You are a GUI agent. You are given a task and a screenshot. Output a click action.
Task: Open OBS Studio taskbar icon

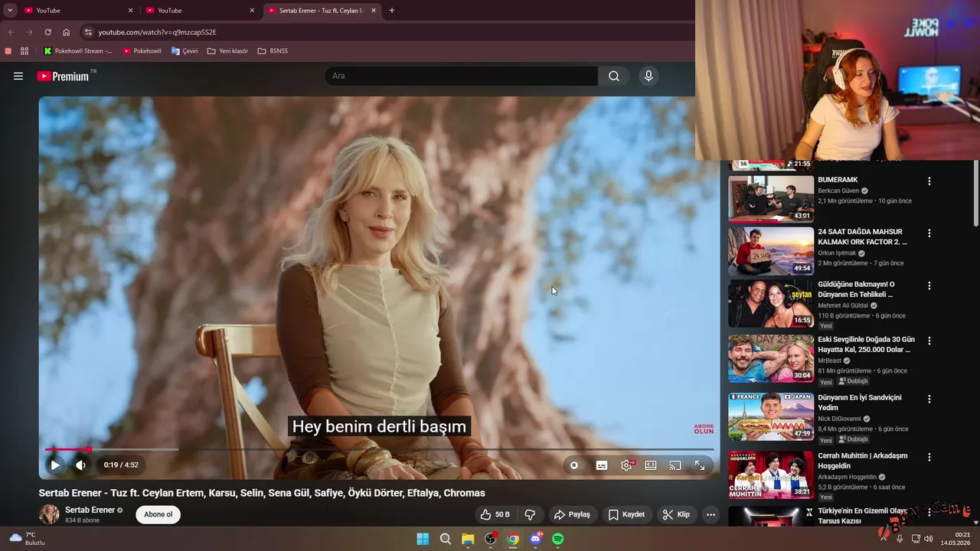tap(491, 539)
